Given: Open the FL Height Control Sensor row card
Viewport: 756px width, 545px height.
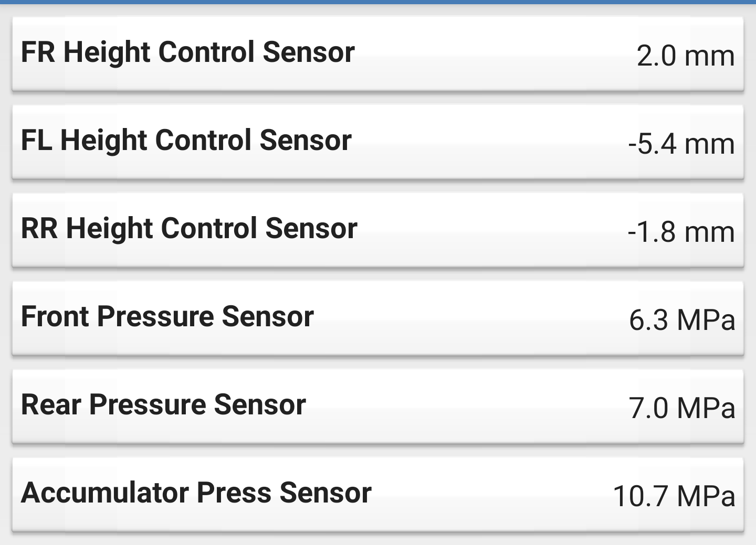Looking at the screenshot, I should click(x=378, y=143).
